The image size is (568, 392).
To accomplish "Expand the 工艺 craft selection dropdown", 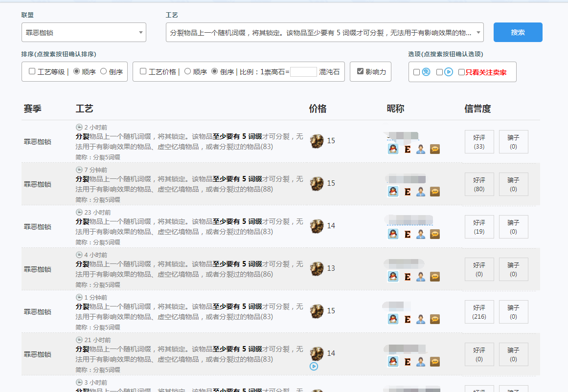I will [324, 32].
